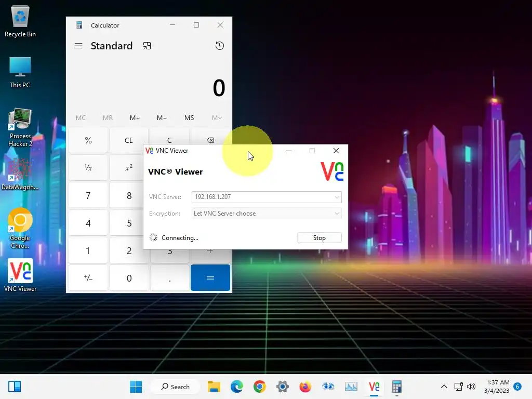The image size is (532, 399).
Task: Open the performance graph app on taskbar
Action: pyautogui.click(x=351, y=387)
